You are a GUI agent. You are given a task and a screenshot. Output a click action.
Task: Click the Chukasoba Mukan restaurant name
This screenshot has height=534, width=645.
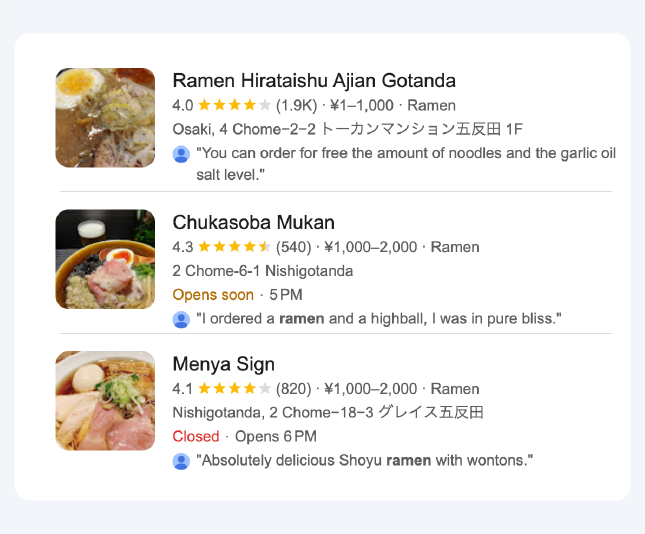(253, 222)
